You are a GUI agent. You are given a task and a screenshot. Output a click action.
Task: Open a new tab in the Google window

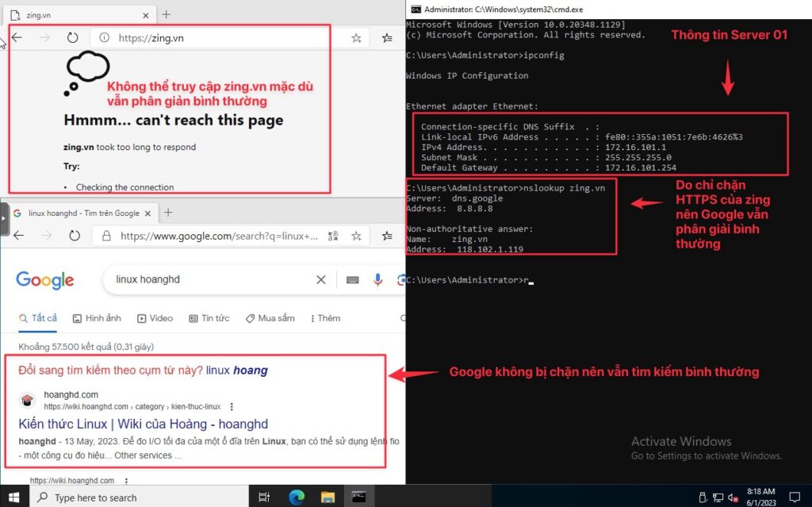click(x=168, y=213)
